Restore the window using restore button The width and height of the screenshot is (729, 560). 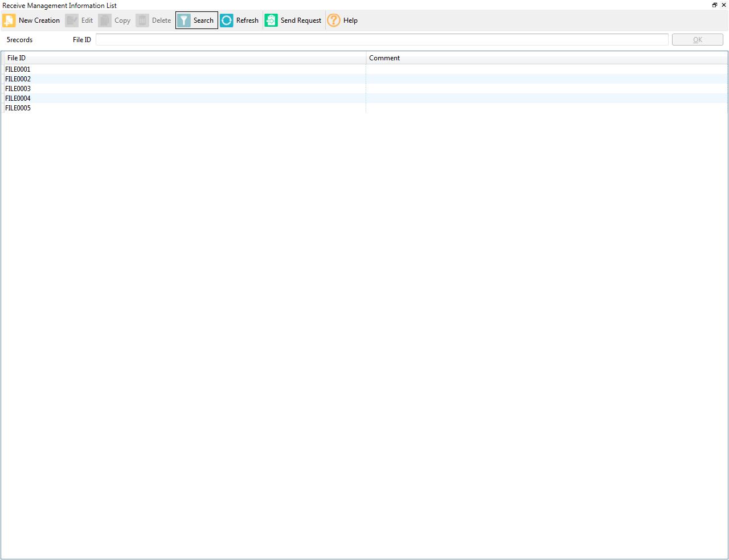click(715, 5)
